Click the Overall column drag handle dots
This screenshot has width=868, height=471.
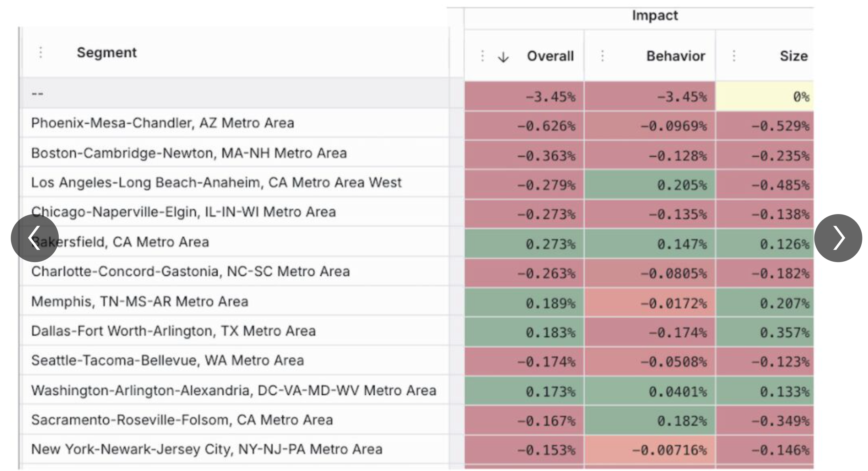click(482, 56)
